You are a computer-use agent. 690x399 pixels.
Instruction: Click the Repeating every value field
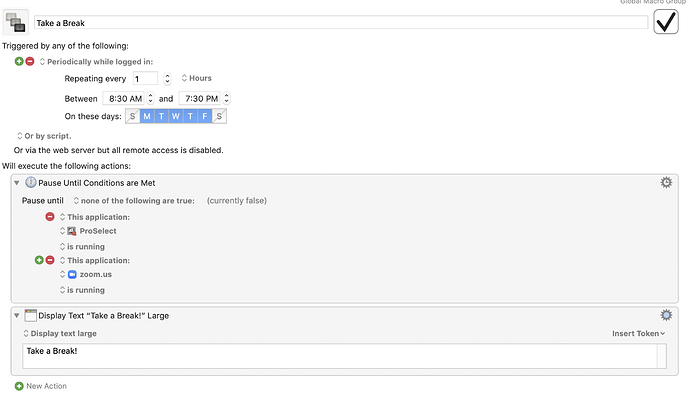[145, 79]
